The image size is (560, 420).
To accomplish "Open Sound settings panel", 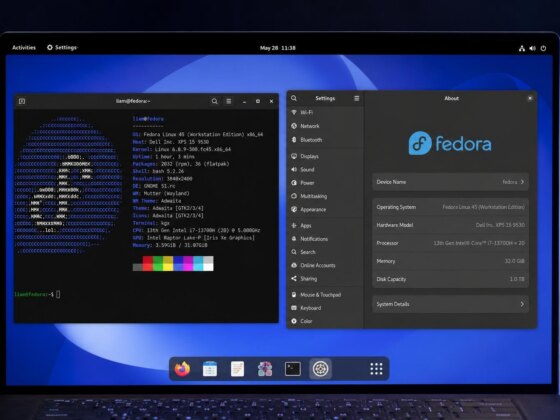I will pyautogui.click(x=325, y=170).
